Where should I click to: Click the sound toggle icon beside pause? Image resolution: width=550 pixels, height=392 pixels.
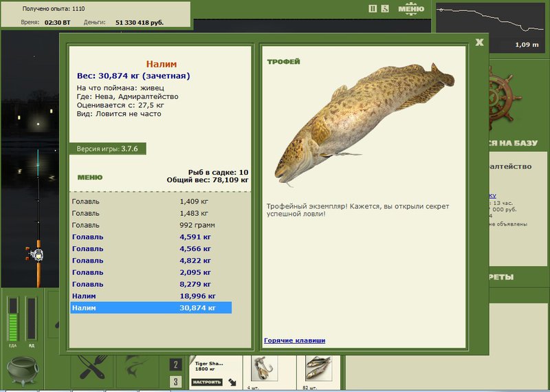click(x=385, y=8)
